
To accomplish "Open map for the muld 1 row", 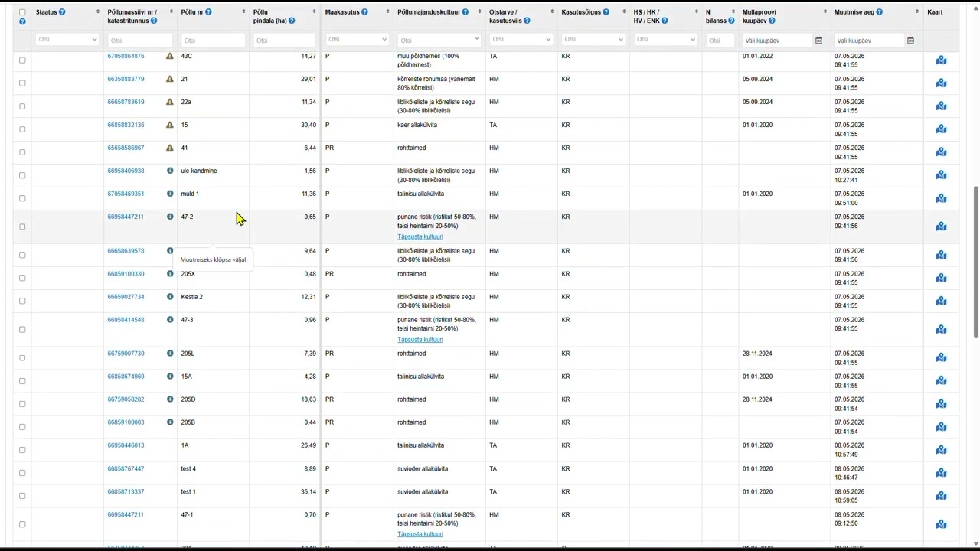I will (x=941, y=198).
